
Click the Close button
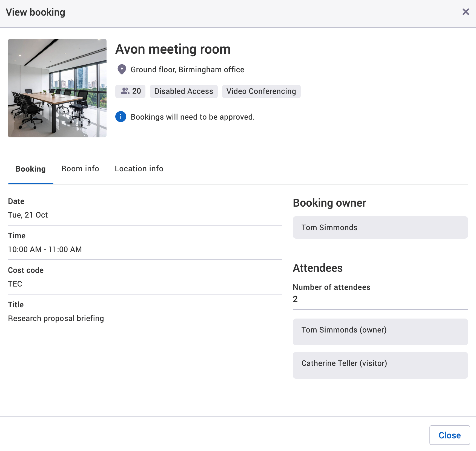(x=450, y=435)
